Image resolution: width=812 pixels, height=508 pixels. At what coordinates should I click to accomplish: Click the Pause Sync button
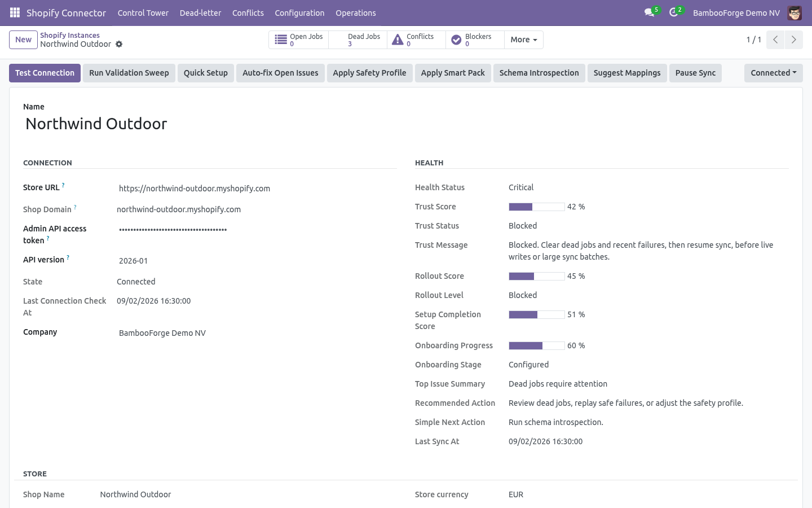695,73
